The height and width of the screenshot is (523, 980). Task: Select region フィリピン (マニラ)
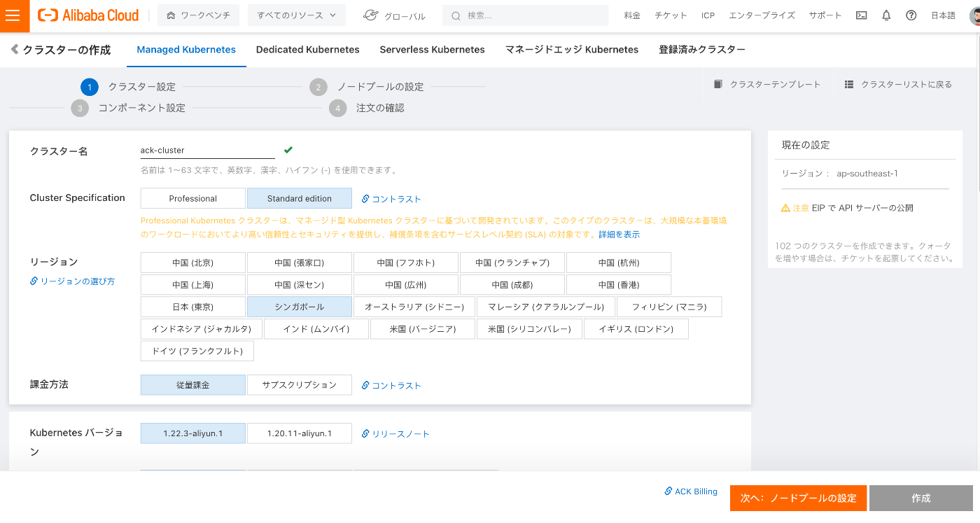669,307
